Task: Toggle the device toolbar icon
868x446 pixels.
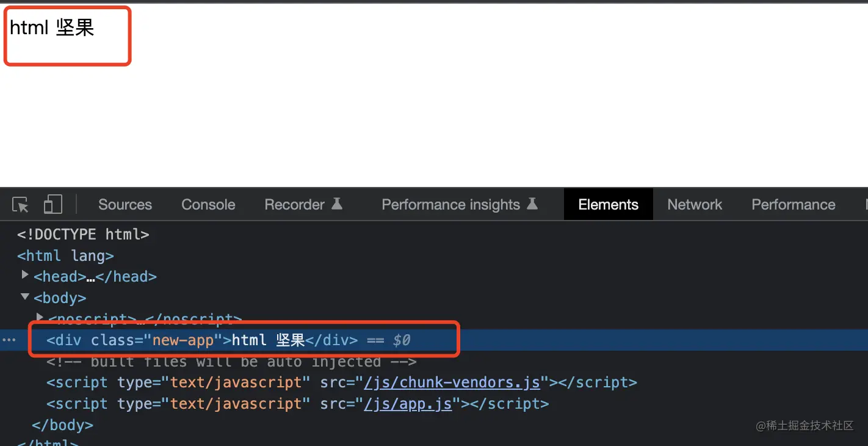Action: (52, 205)
